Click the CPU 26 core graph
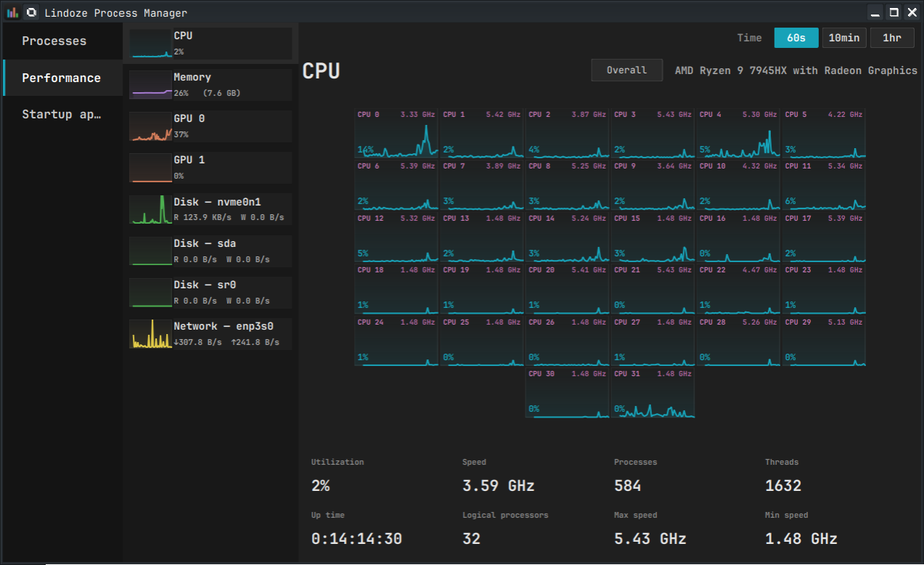924x565 pixels. pos(568,341)
